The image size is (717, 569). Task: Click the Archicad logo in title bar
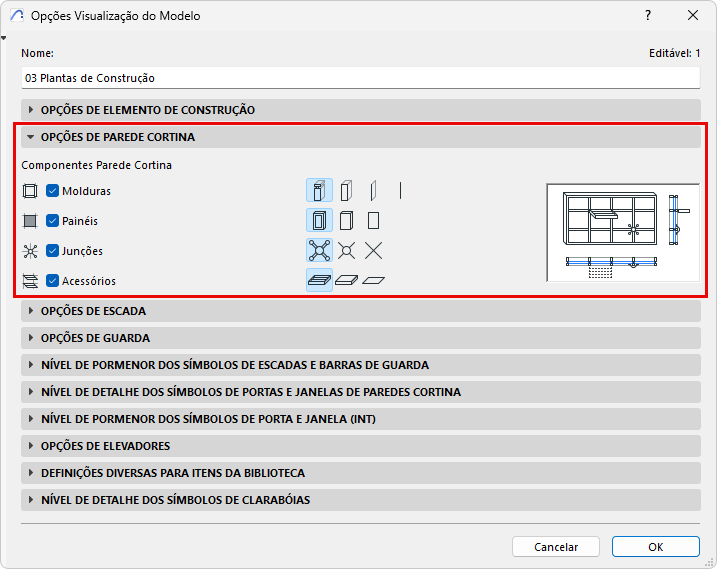[17, 16]
